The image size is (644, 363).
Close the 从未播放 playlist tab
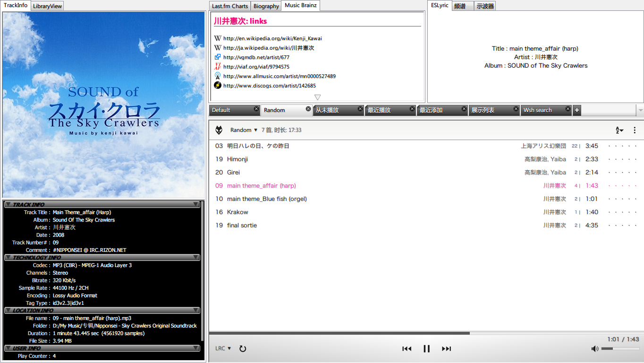coord(360,109)
